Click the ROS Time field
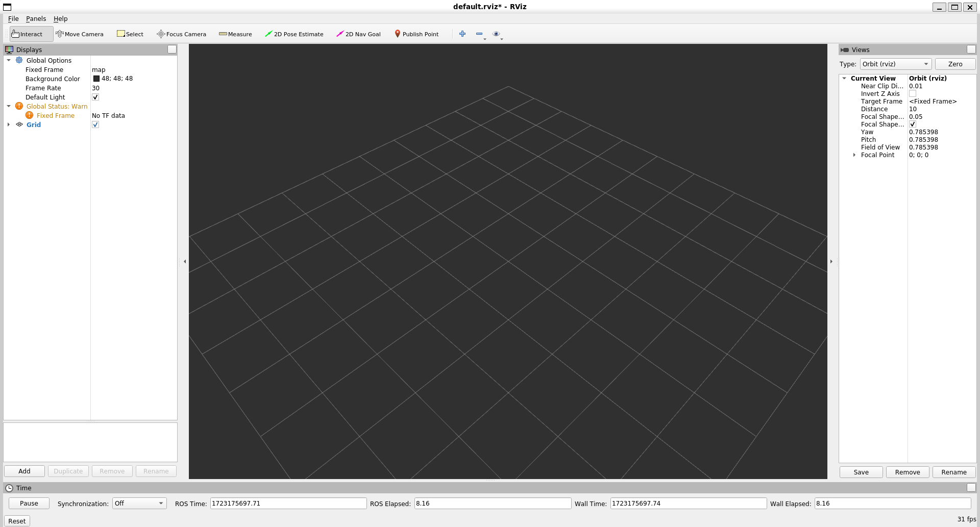 288,504
